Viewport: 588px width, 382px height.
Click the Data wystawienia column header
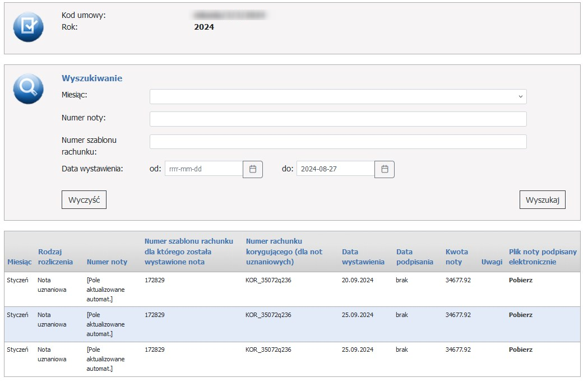363,257
